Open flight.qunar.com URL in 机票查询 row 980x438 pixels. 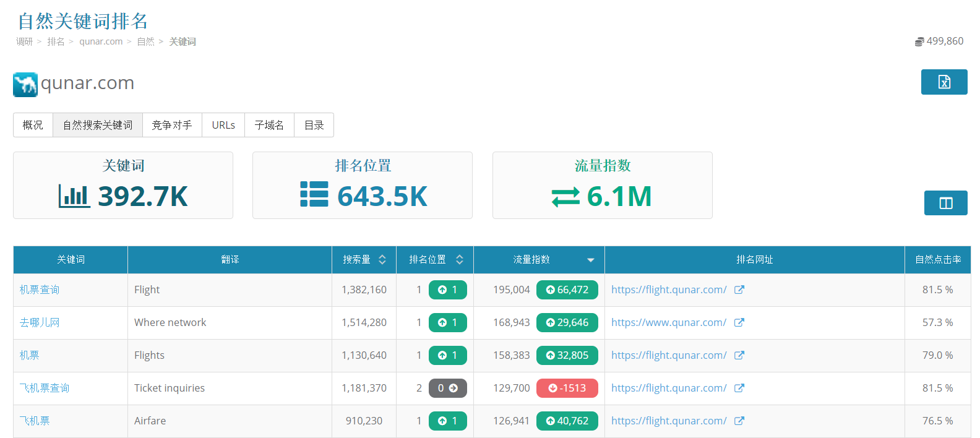(669, 290)
